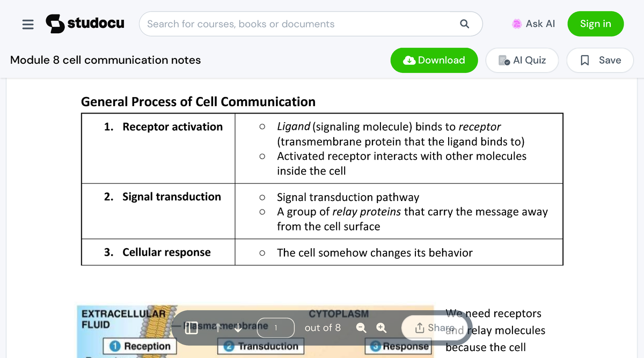Click the Sign in button

point(596,24)
